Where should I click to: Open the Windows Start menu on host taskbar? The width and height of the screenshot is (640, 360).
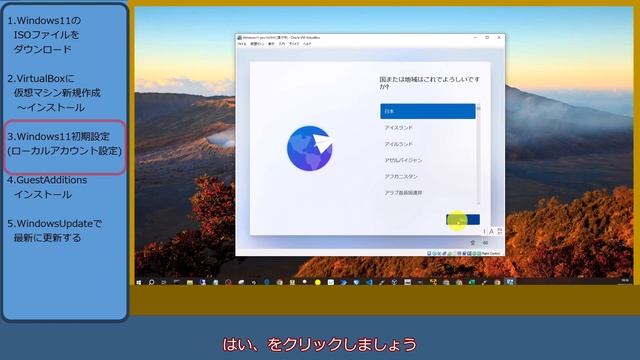139,282
